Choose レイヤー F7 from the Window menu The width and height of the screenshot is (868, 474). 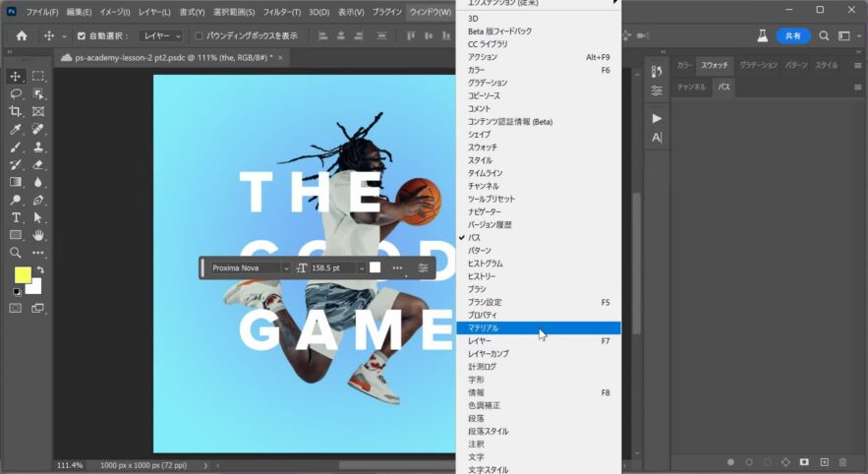click(538, 341)
